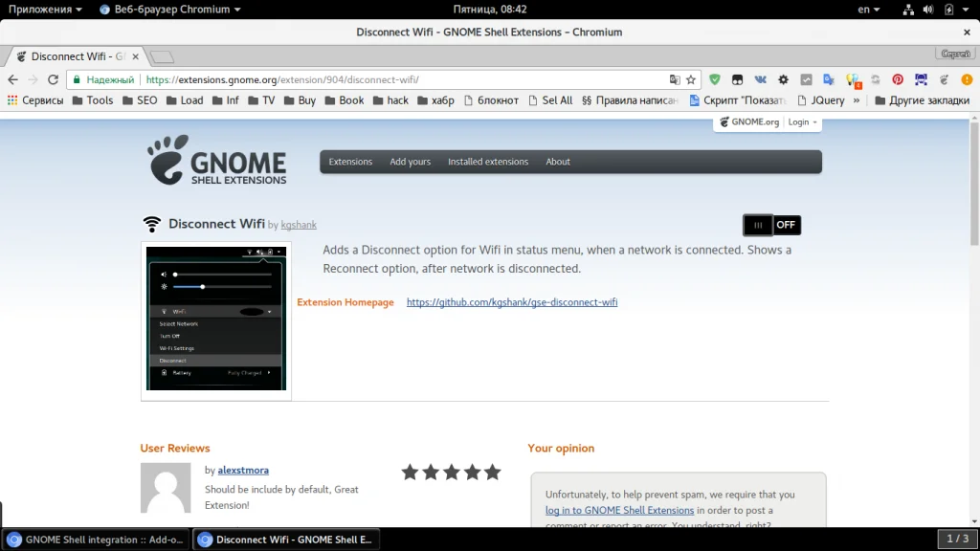
Task: Open the en keyboard layout dropdown
Action: pyautogui.click(x=868, y=10)
